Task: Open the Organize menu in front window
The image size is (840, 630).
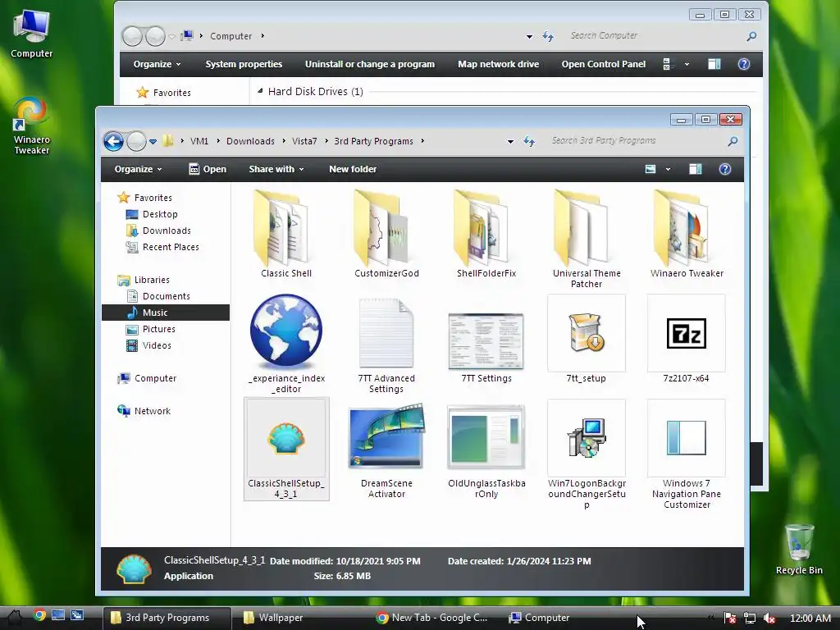Action: tap(138, 169)
